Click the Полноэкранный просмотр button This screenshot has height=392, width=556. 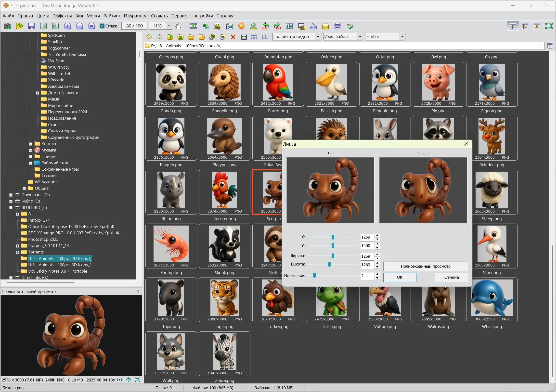pos(425,266)
